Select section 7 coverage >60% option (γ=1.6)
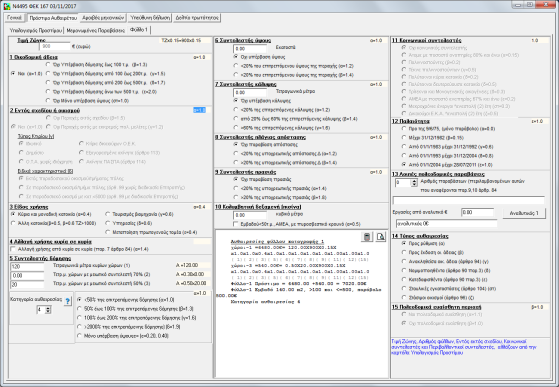The image size is (559, 387). [282, 128]
